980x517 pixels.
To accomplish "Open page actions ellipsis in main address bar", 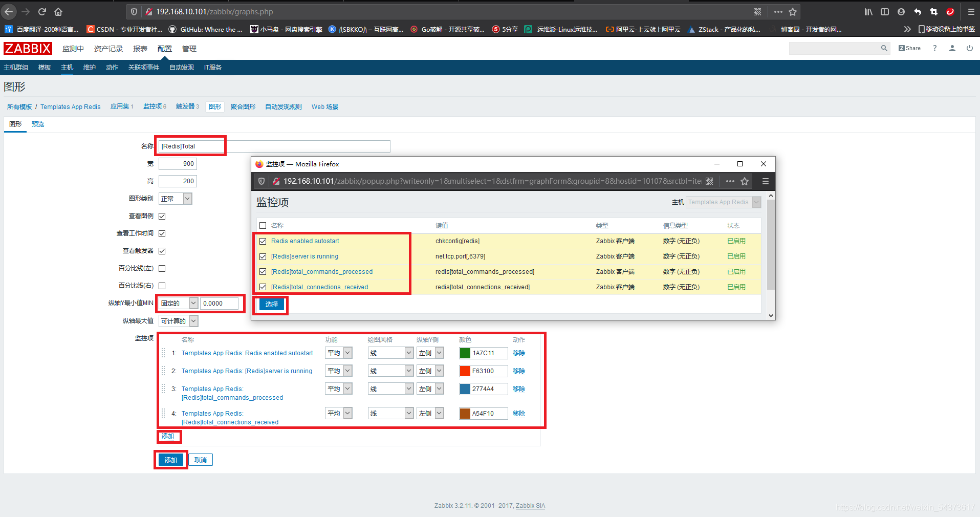I will (x=778, y=11).
